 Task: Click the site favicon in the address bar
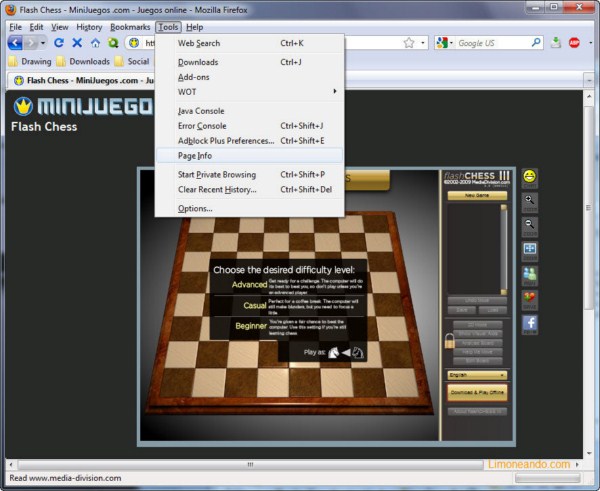click(134, 43)
